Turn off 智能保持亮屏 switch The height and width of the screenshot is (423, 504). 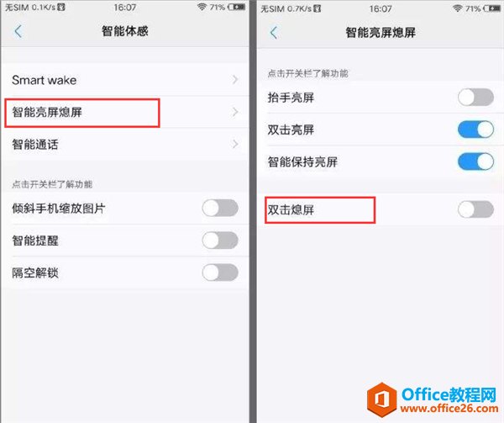coord(475,161)
